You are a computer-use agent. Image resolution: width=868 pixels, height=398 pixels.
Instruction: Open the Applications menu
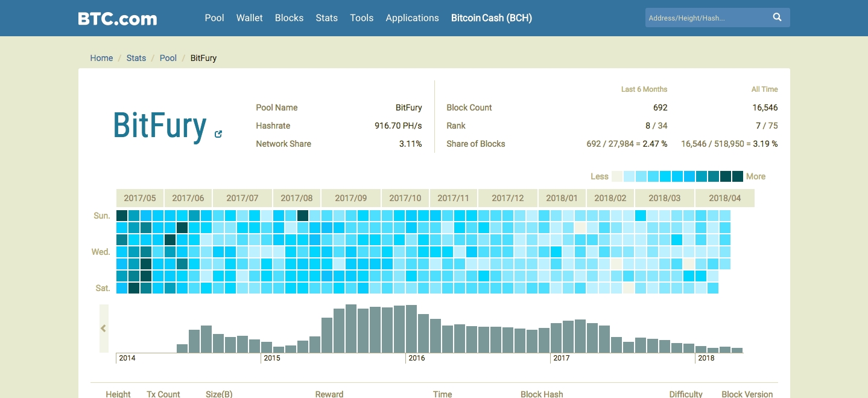[x=413, y=18]
